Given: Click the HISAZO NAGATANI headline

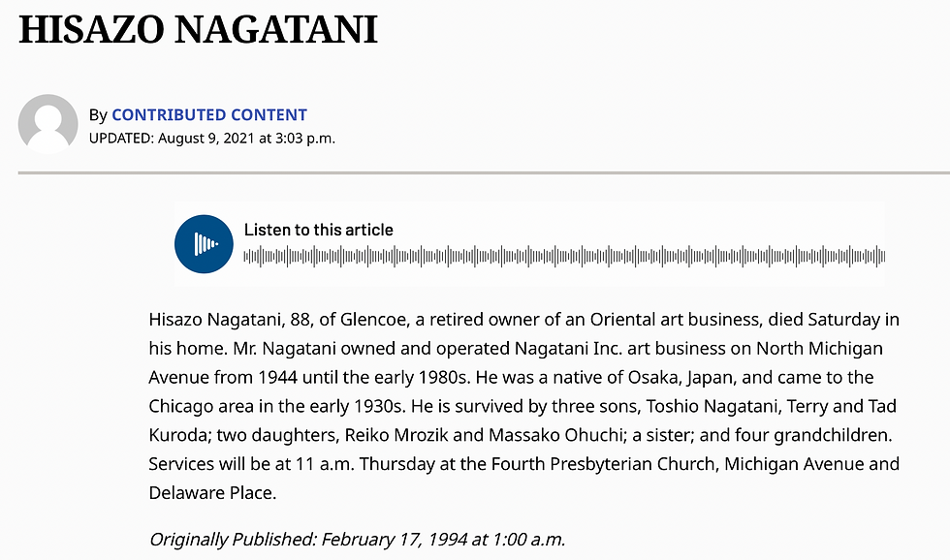Looking at the screenshot, I should click(x=198, y=29).
